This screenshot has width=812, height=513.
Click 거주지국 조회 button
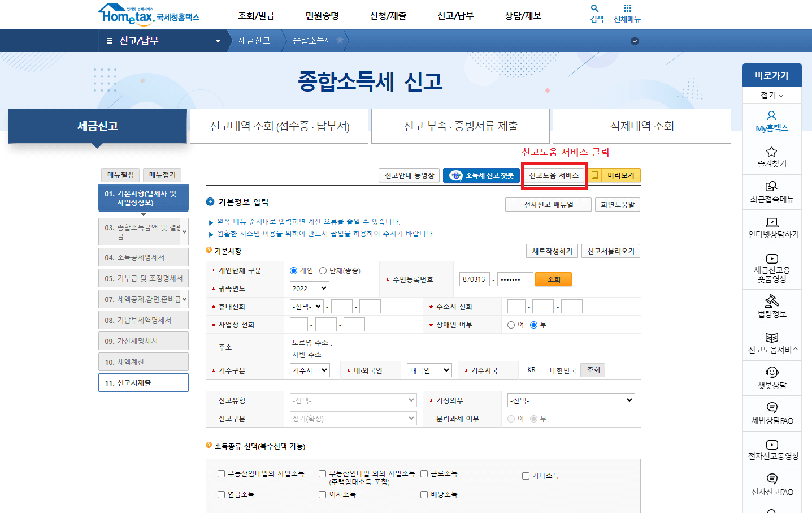click(x=593, y=370)
